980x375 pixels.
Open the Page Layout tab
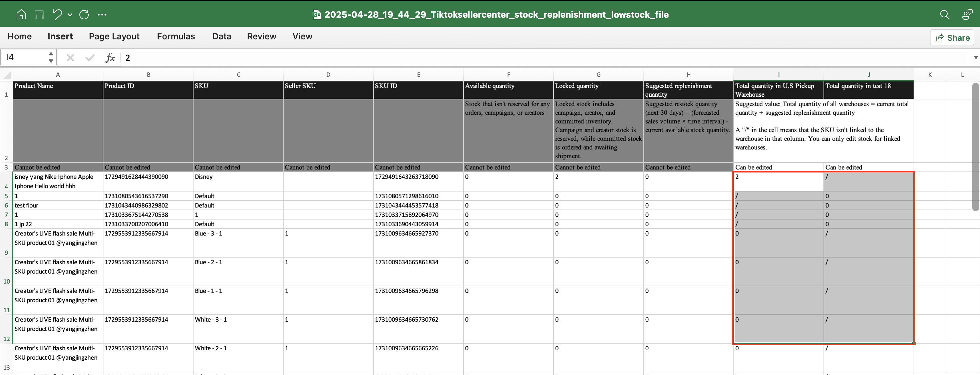(114, 36)
